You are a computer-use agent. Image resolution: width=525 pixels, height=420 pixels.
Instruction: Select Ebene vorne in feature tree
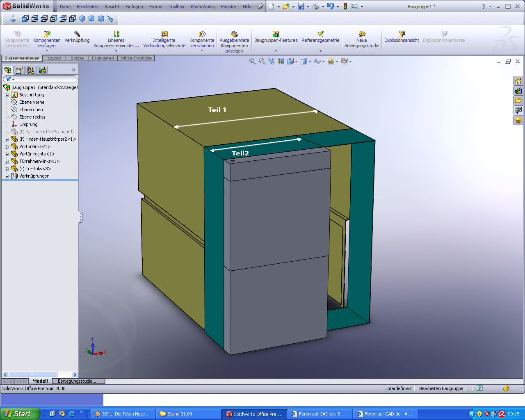pos(32,102)
